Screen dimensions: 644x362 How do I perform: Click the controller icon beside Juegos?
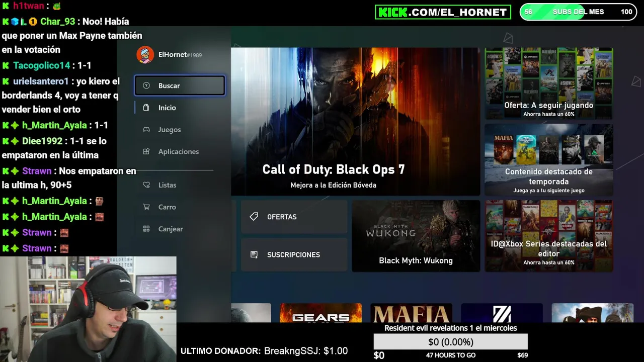146,129
